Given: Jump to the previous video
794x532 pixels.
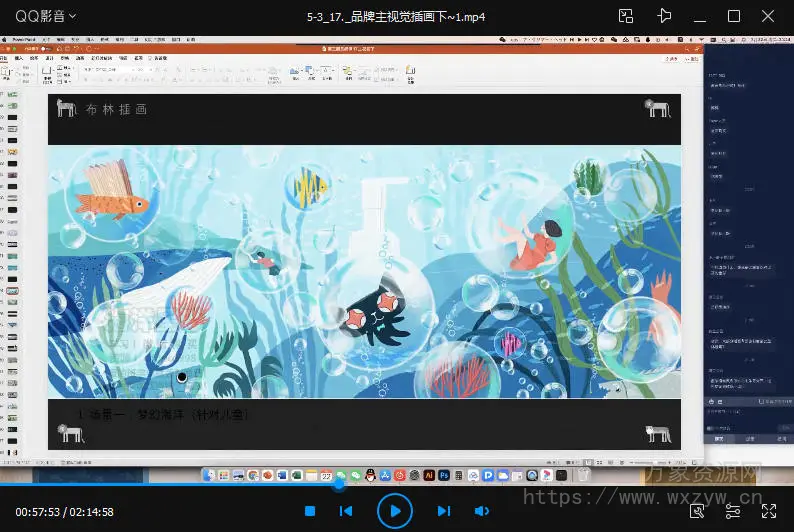Looking at the screenshot, I should click(346, 511).
